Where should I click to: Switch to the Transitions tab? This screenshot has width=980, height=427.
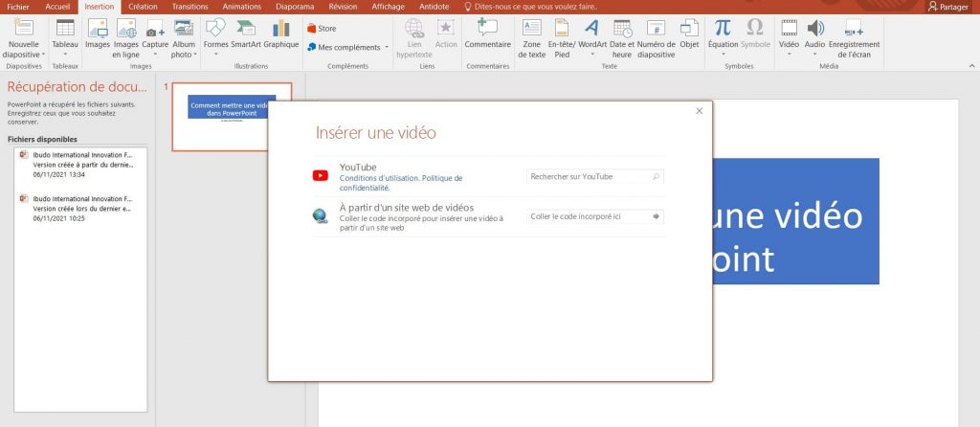click(x=190, y=7)
